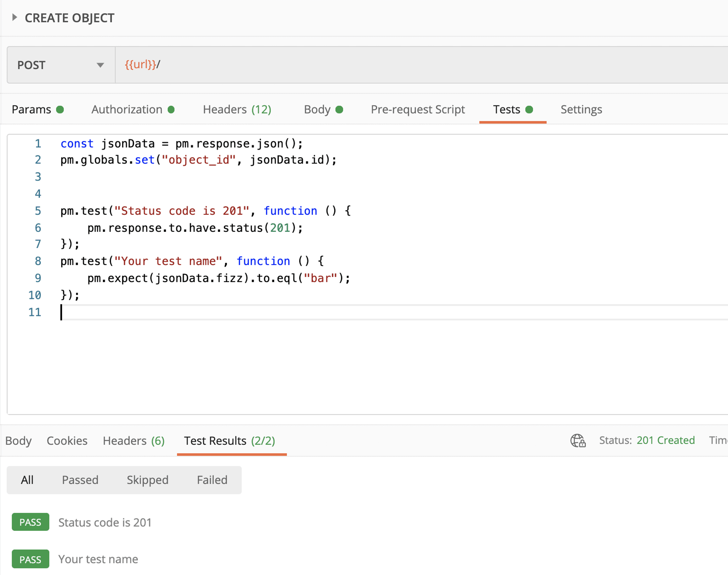This screenshot has width=728, height=575.
Task: Open the request Settings tab
Action: (581, 109)
